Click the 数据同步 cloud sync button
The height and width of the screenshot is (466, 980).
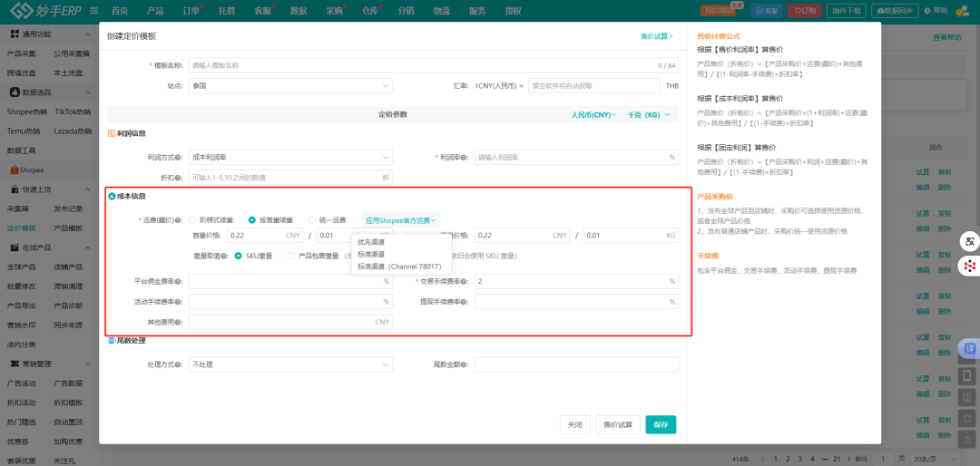[x=896, y=11]
